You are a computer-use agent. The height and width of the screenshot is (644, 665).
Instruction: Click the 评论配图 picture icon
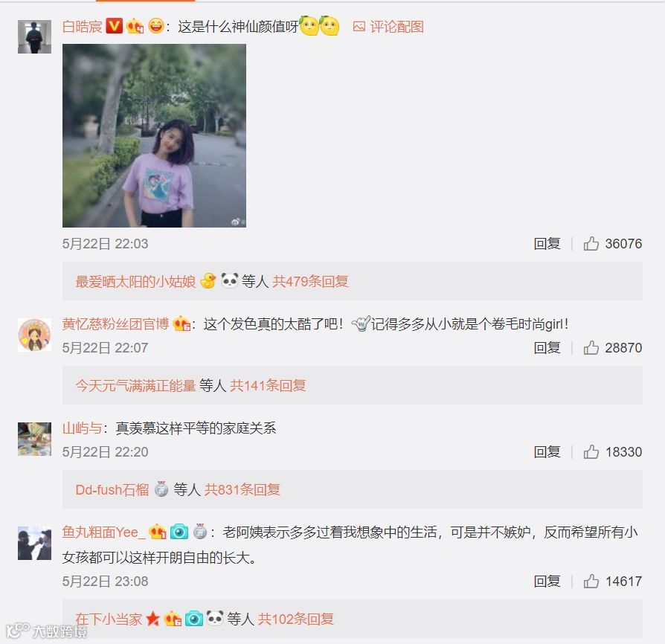coord(359,27)
